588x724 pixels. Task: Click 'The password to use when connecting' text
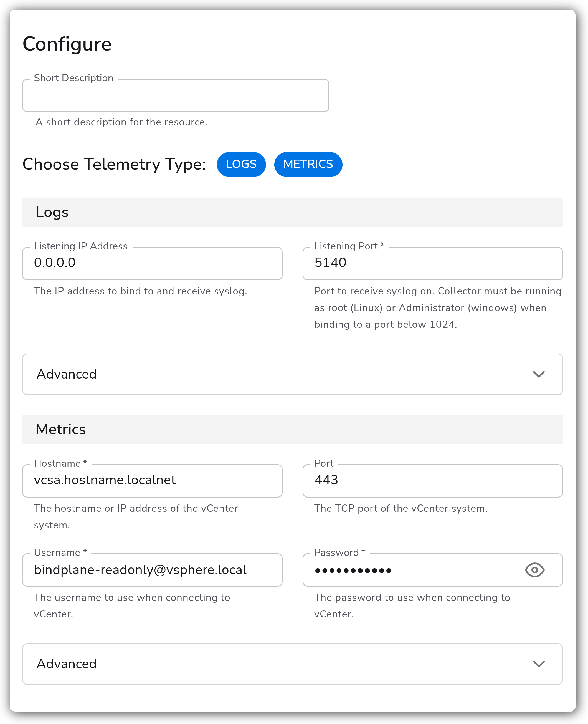(x=412, y=606)
